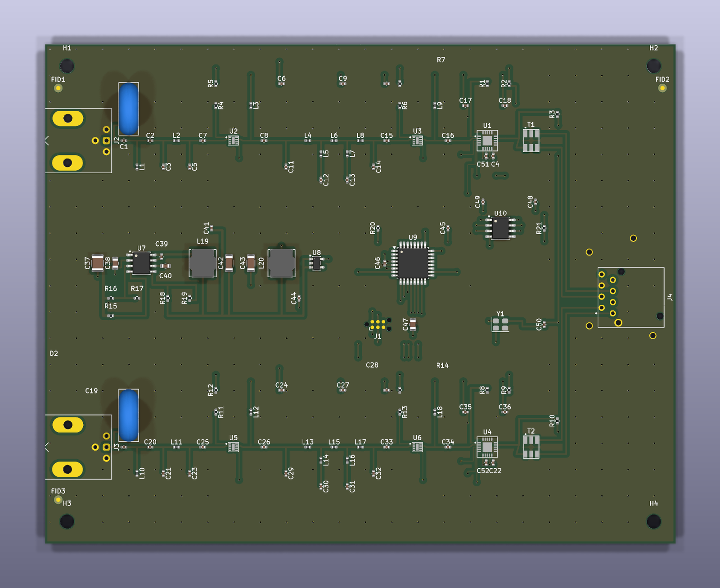Viewport: 720px width, 588px height.
Task: Click the R14 reference label
Action: tap(442, 366)
